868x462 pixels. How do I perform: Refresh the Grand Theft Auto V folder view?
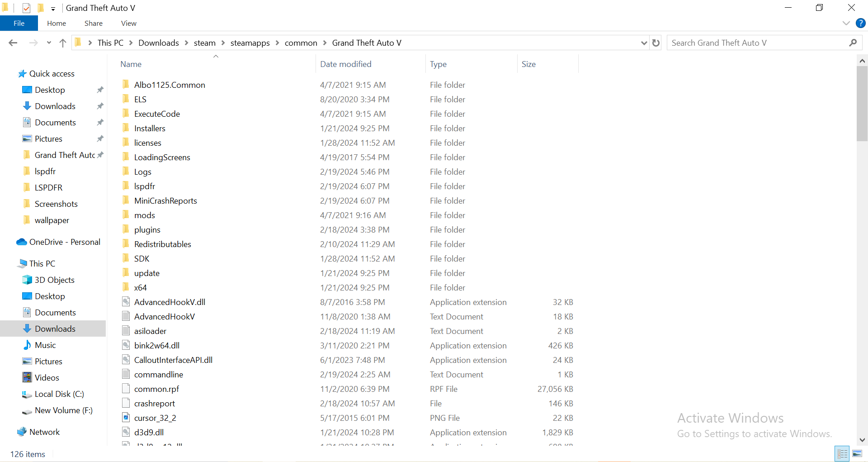coord(656,43)
